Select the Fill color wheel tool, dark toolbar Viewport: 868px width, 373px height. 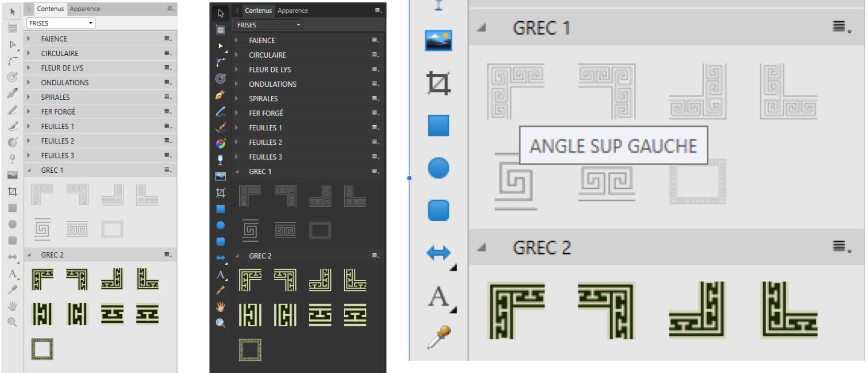[x=221, y=144]
